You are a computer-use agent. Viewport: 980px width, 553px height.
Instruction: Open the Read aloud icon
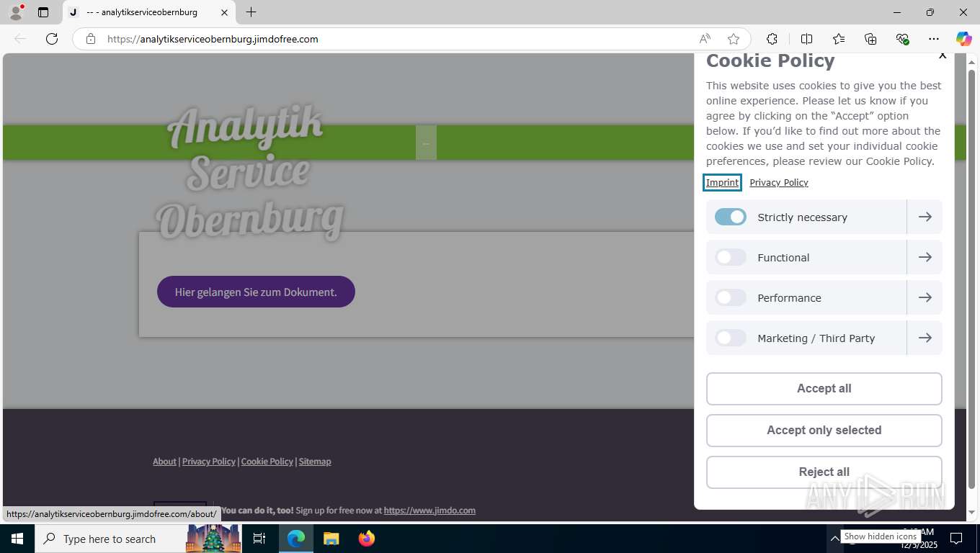click(705, 39)
